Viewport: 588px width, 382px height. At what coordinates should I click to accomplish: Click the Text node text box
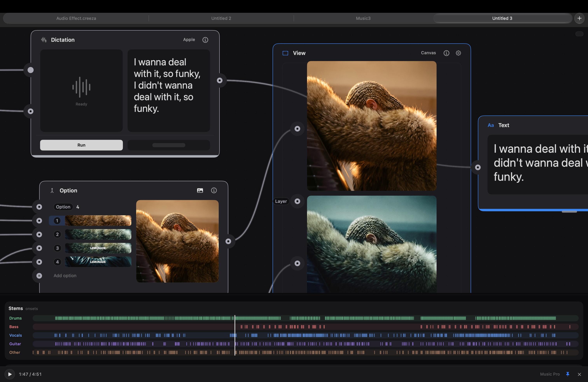tap(537, 165)
